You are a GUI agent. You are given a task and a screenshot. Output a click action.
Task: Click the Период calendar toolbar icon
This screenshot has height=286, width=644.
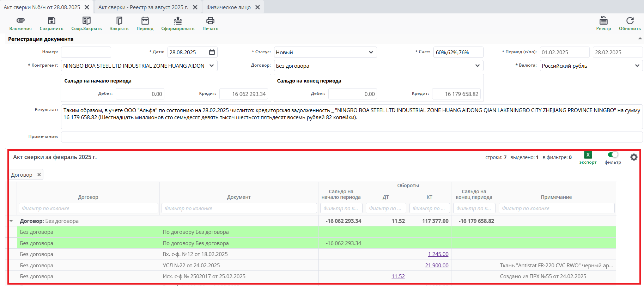145,21
